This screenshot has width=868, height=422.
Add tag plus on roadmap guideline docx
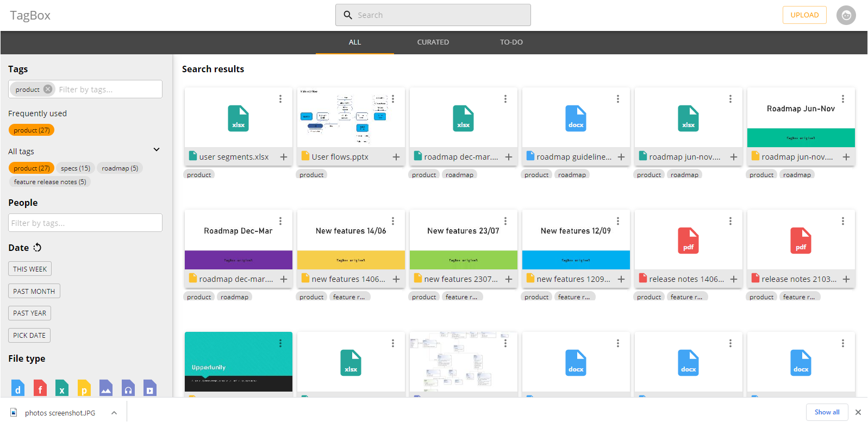point(621,157)
